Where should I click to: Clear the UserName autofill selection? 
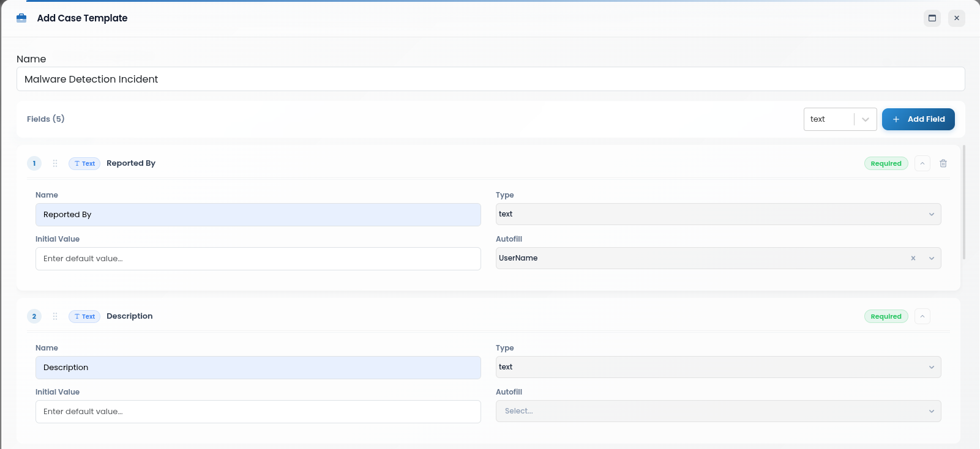pyautogui.click(x=913, y=258)
